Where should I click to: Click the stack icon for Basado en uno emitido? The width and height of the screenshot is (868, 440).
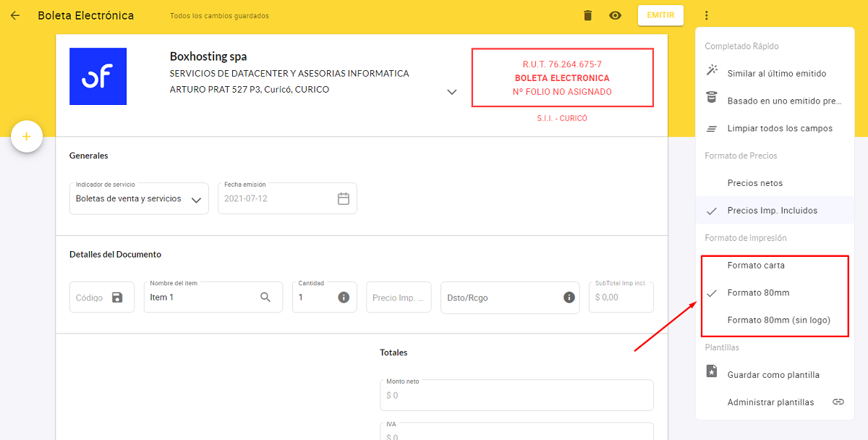[x=712, y=98]
